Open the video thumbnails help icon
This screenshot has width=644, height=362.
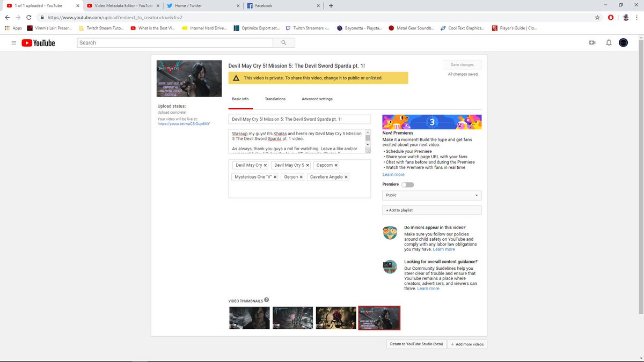[267, 300]
